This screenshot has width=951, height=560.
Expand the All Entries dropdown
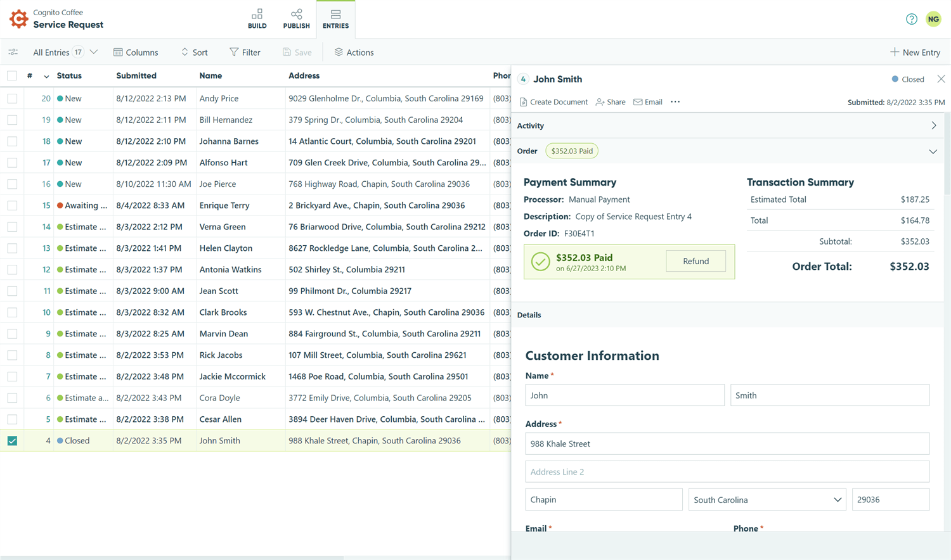[94, 52]
